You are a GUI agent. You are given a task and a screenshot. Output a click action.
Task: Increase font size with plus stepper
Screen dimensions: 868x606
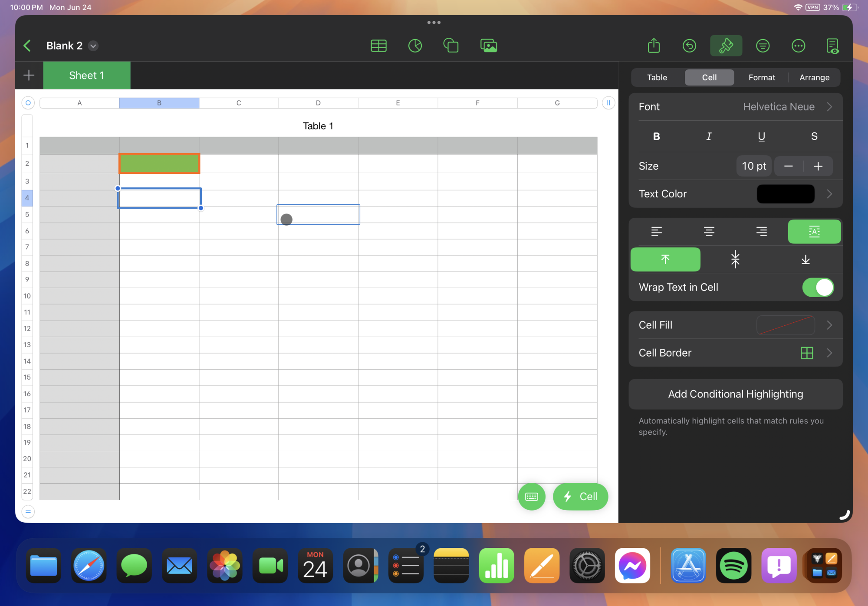click(x=818, y=166)
